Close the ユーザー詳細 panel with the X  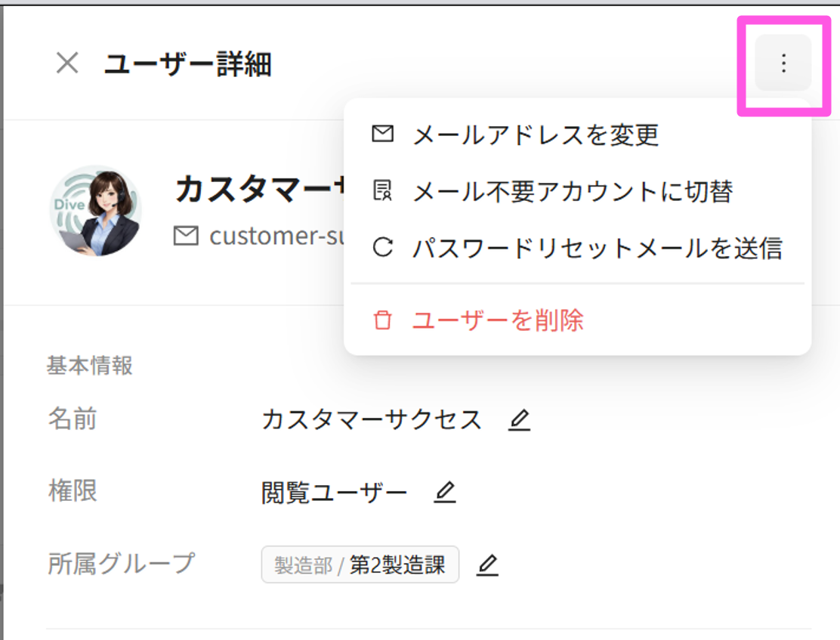click(67, 63)
